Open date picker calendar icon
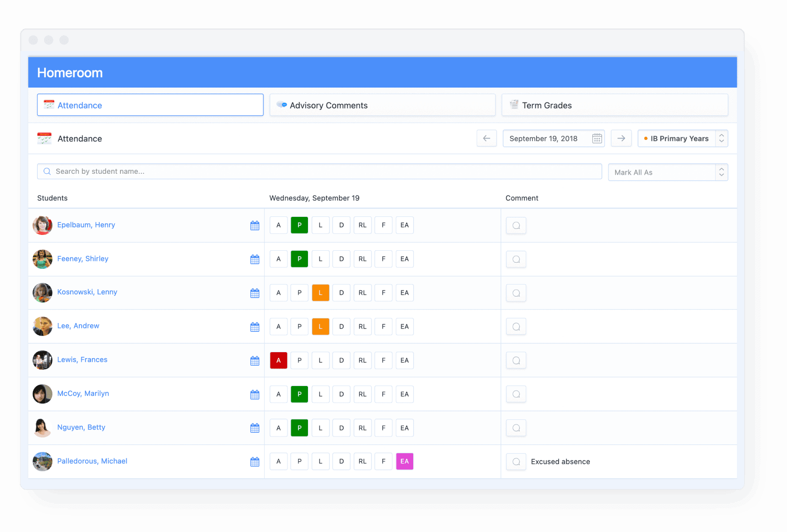Screen dimensions: 787x532 [597, 139]
